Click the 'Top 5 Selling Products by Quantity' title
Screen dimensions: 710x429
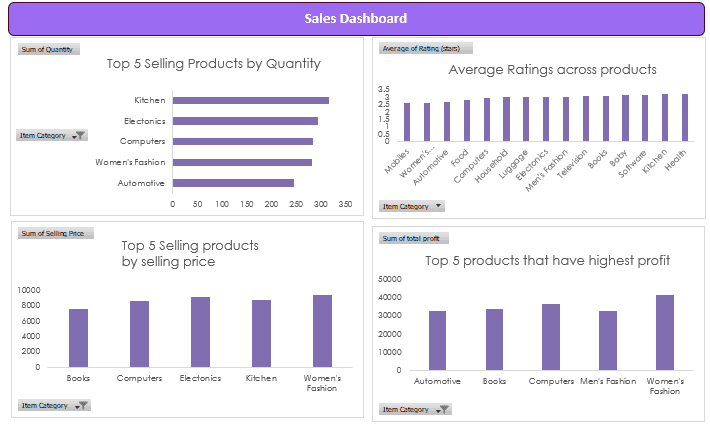[213, 64]
